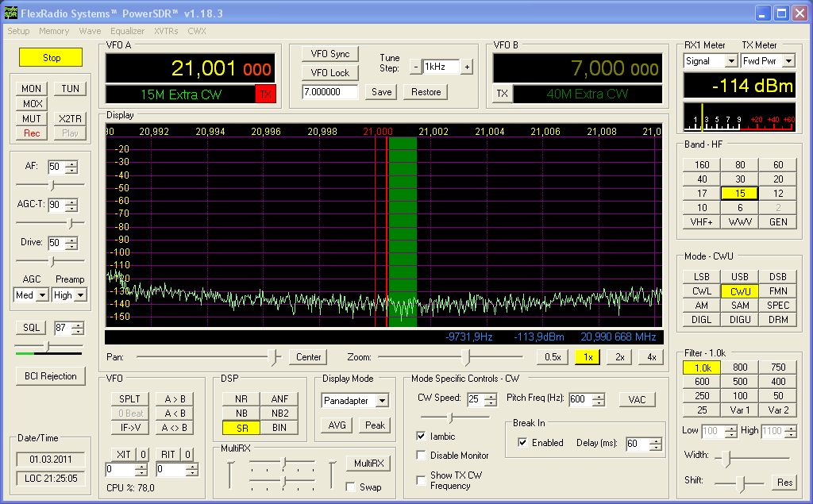Toggle the X2TR button
The height and width of the screenshot is (504, 813).
[x=71, y=119]
